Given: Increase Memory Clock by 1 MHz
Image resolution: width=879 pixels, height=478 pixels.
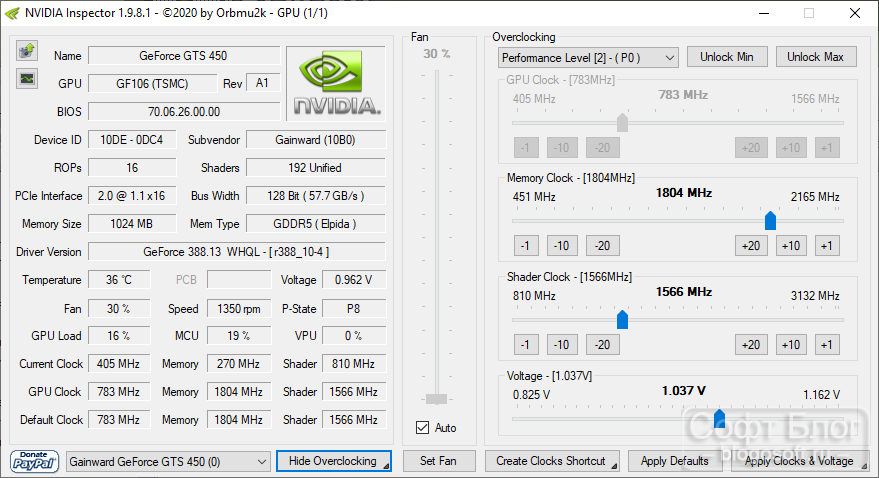Looking at the screenshot, I should click(827, 245).
